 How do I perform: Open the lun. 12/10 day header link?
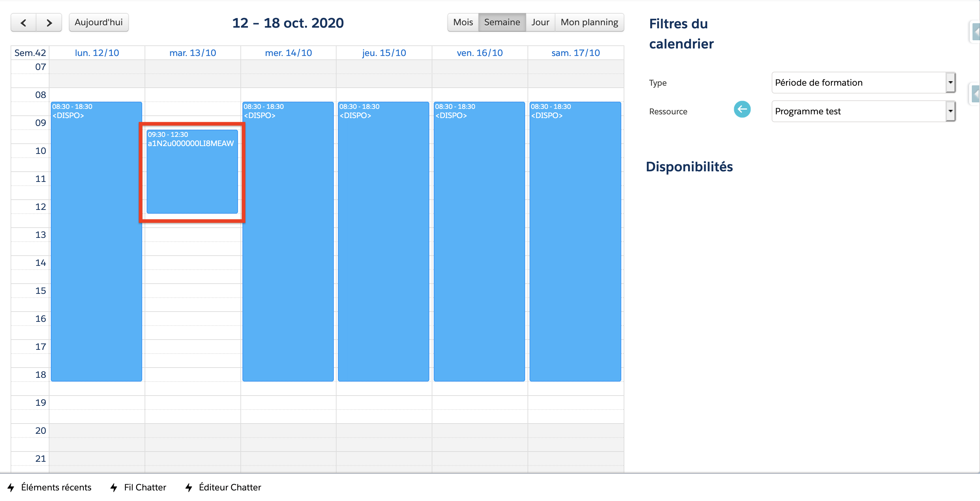(97, 53)
